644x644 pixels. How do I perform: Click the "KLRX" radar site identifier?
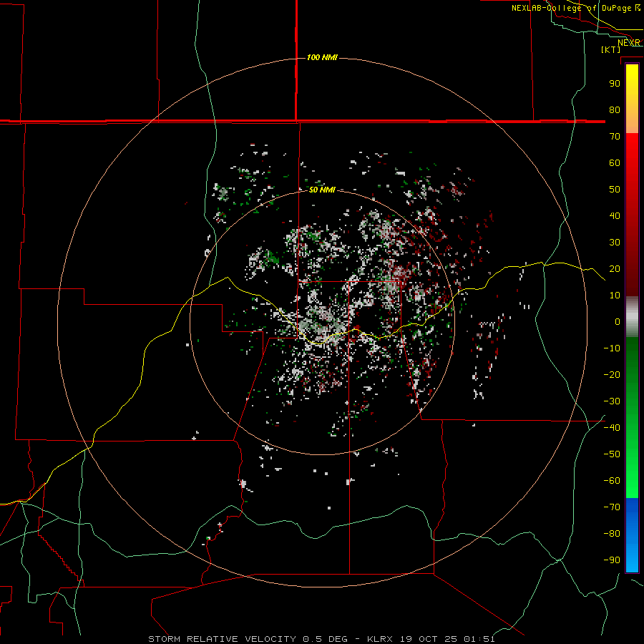coord(380,639)
